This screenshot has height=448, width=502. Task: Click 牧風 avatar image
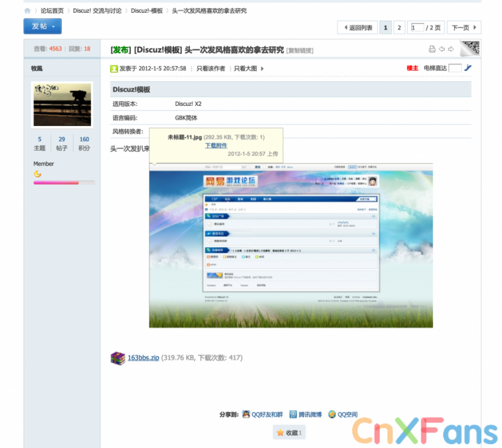pyautogui.click(x=62, y=105)
